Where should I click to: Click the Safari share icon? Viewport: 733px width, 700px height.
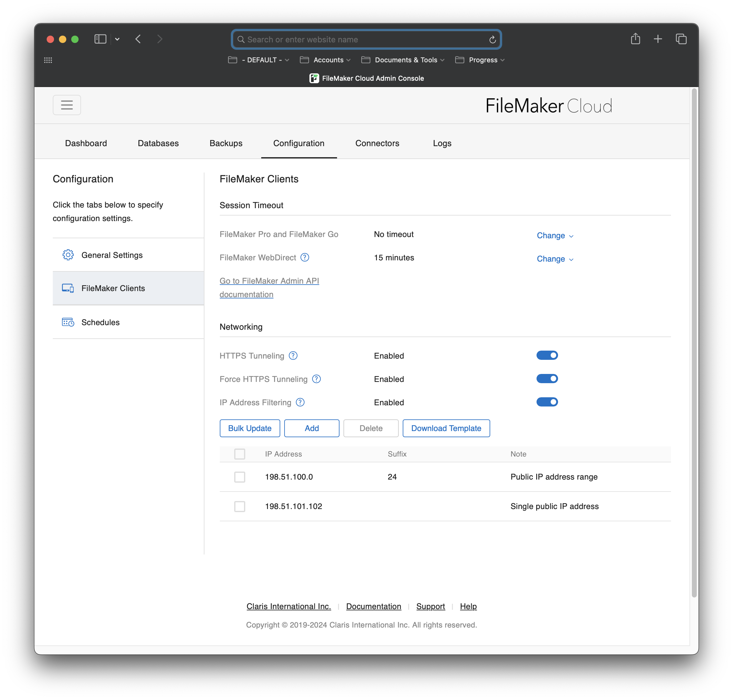635,39
